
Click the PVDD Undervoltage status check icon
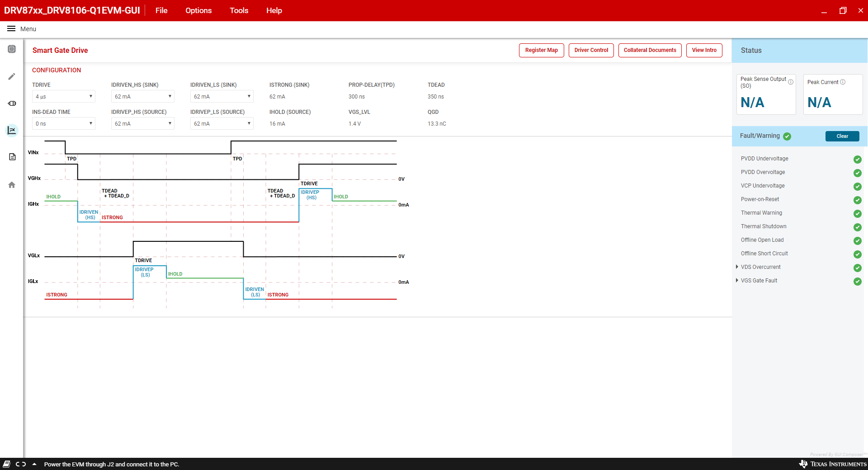tap(857, 159)
